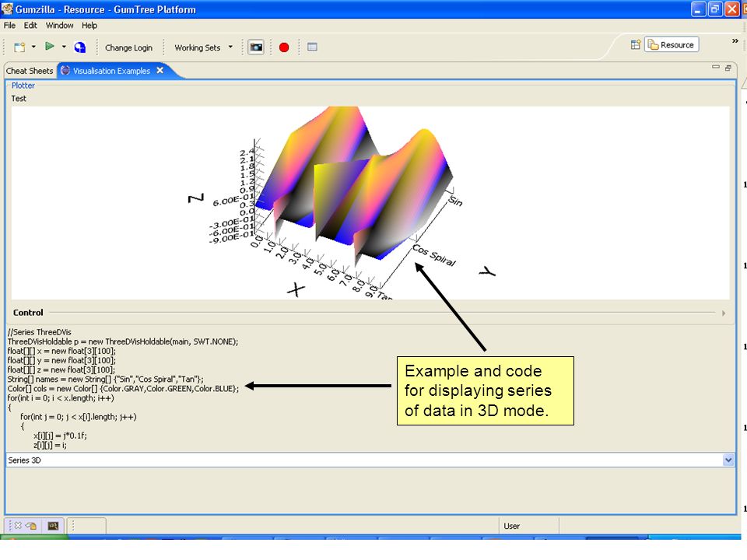Switch to the Cheat Sheets tab
Screen dimensions: 747x560
pos(30,71)
